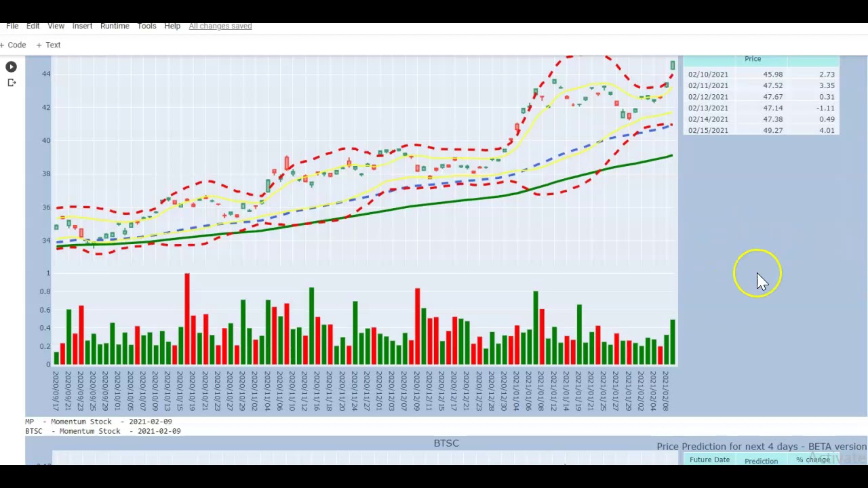Click the BTSC Momentum Stock output line
This screenshot has height=488, width=868.
[x=103, y=431]
